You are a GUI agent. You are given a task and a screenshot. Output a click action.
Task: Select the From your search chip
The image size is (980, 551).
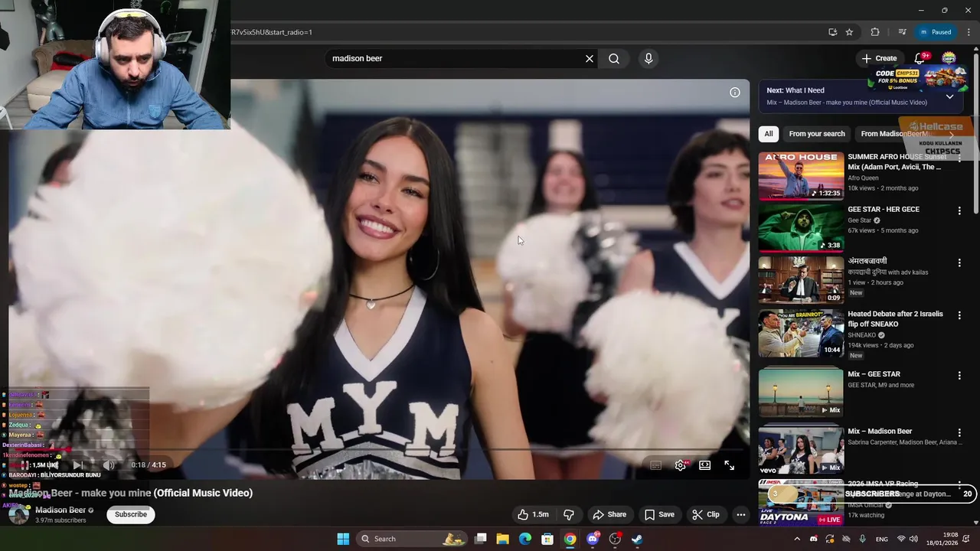(x=817, y=134)
